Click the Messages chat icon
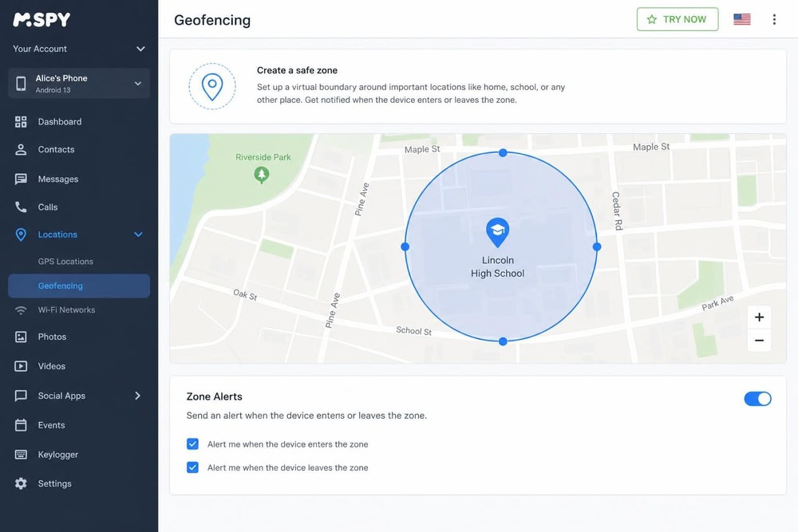This screenshot has width=798, height=532. click(x=21, y=179)
